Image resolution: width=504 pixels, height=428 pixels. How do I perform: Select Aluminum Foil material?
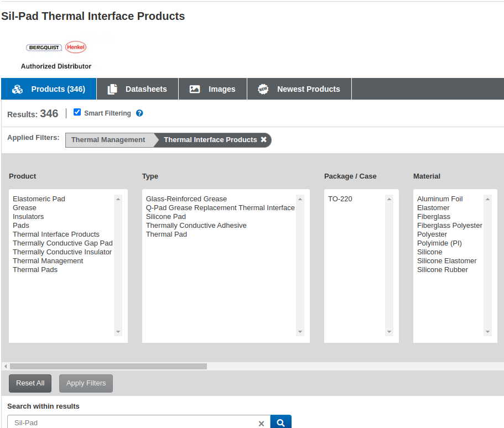440,199
